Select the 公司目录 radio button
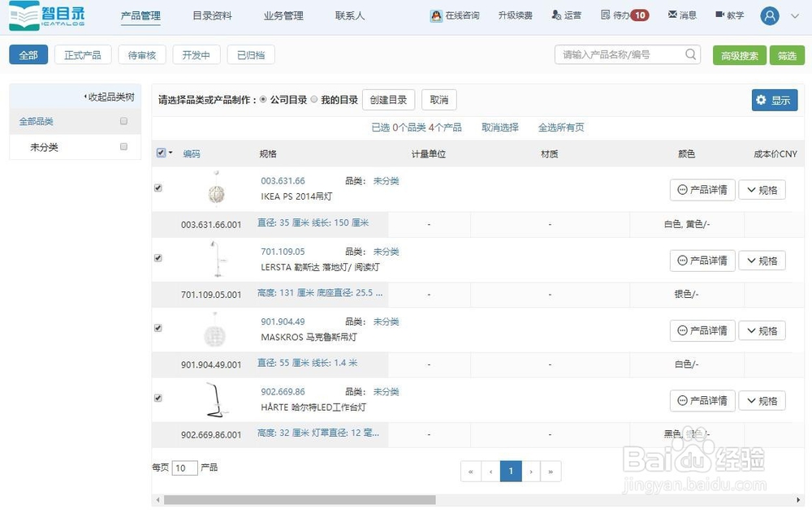The image size is (812, 513). click(x=263, y=99)
